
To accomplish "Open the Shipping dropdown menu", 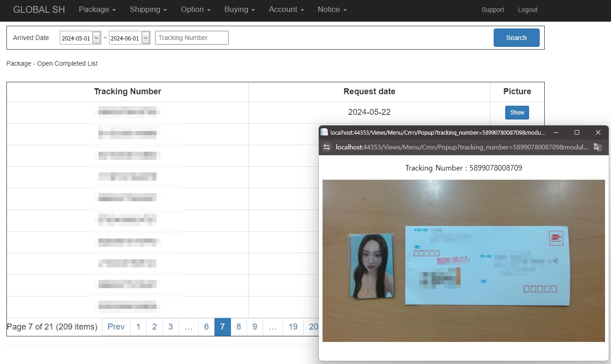I will point(148,10).
